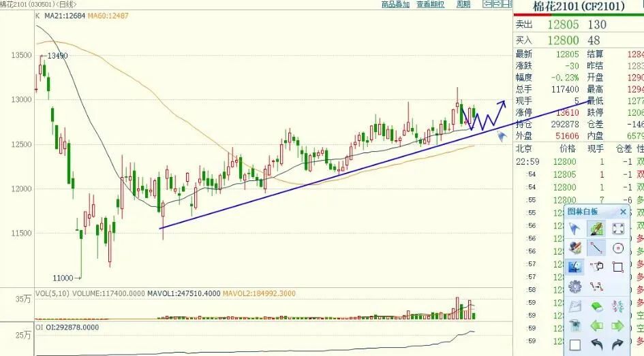Screen dimensions: 644x356
Task: Open the white color swatch in whiteboard
Action: coord(574,345)
